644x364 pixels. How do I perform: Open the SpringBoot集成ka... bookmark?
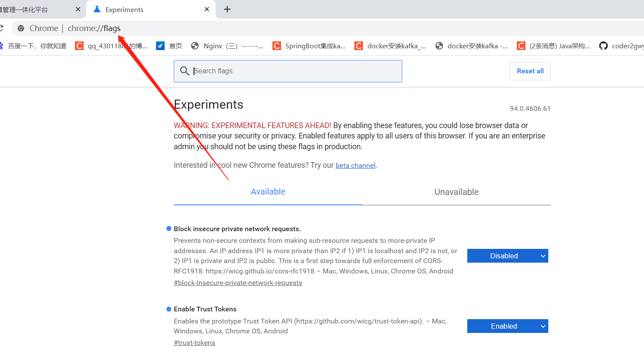pos(309,46)
